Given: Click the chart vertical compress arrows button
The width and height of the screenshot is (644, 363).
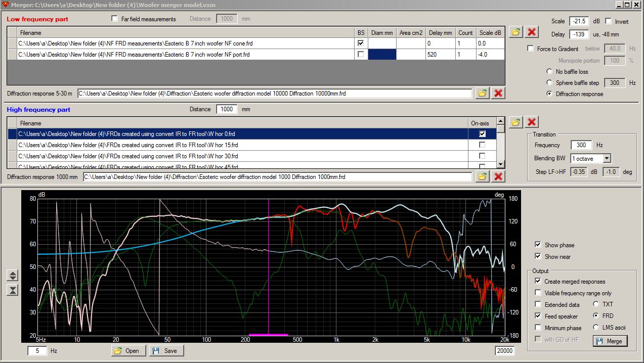Looking at the screenshot, I should [13, 290].
